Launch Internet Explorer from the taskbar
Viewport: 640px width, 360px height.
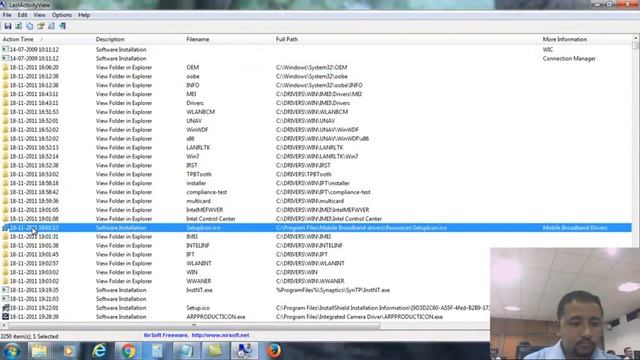(x=99, y=351)
